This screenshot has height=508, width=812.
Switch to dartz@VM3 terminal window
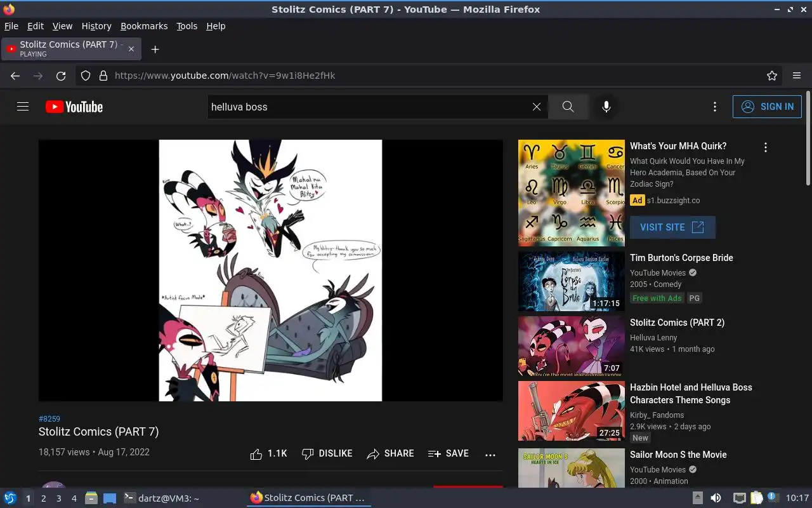pos(161,498)
